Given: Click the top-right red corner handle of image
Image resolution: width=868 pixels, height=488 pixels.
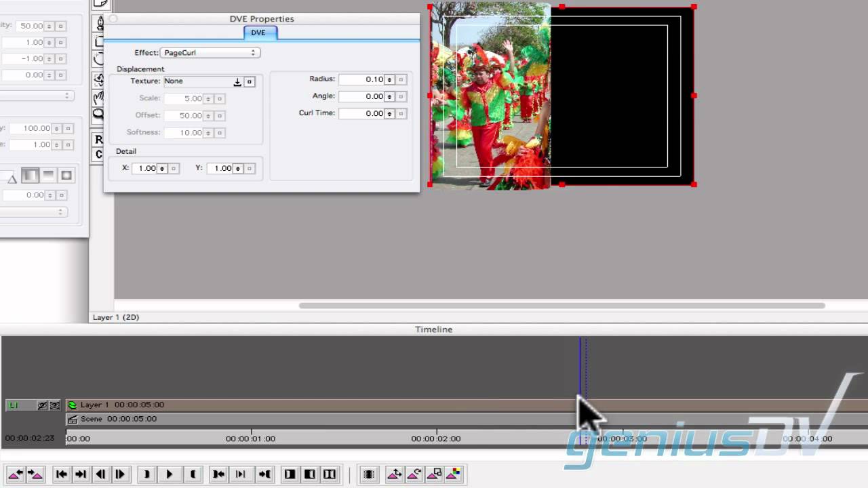Looking at the screenshot, I should click(694, 7).
